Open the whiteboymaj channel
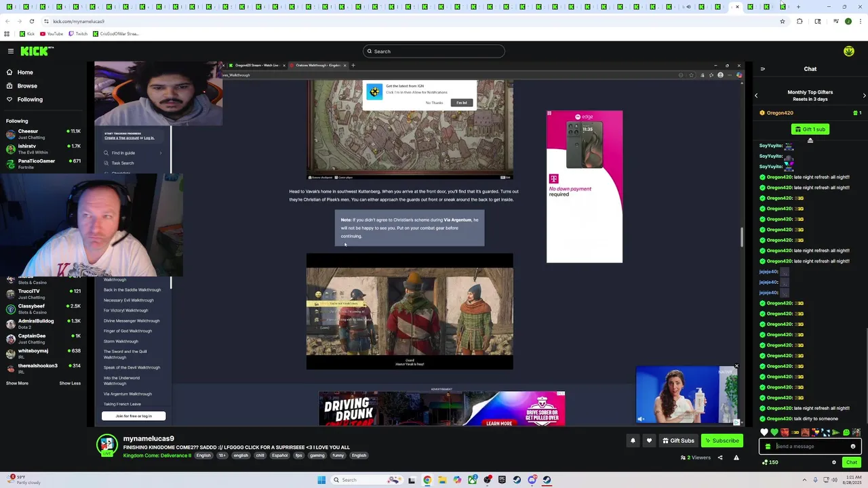Screen dimensions: 868x488 point(43,353)
